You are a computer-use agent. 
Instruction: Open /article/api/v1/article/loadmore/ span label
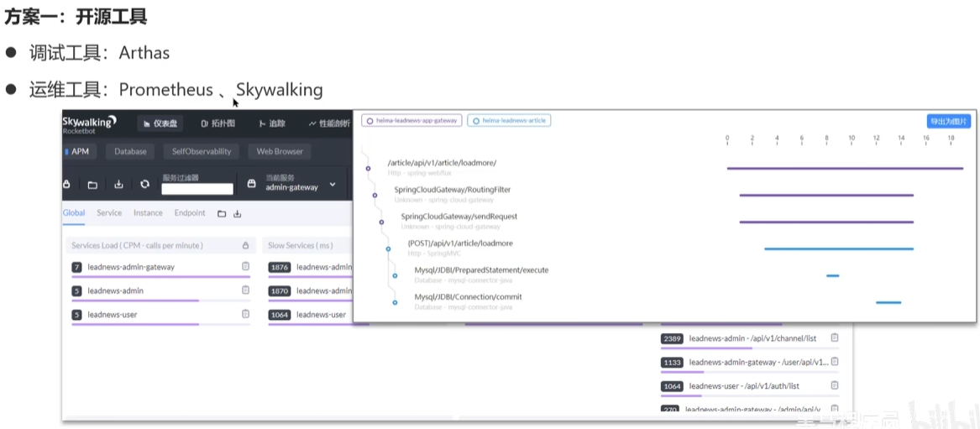tap(442, 163)
